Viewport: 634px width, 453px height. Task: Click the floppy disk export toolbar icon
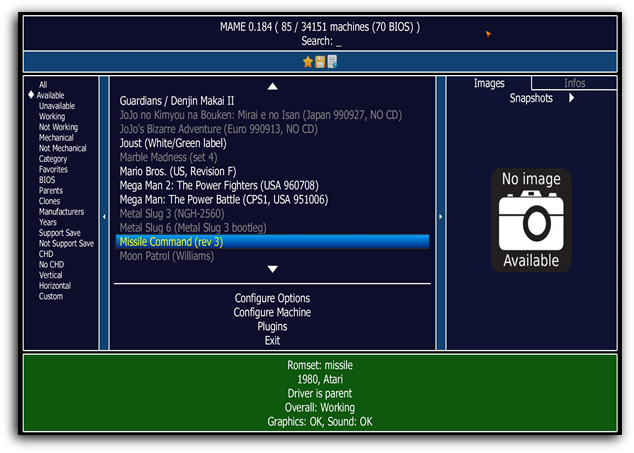click(x=320, y=62)
